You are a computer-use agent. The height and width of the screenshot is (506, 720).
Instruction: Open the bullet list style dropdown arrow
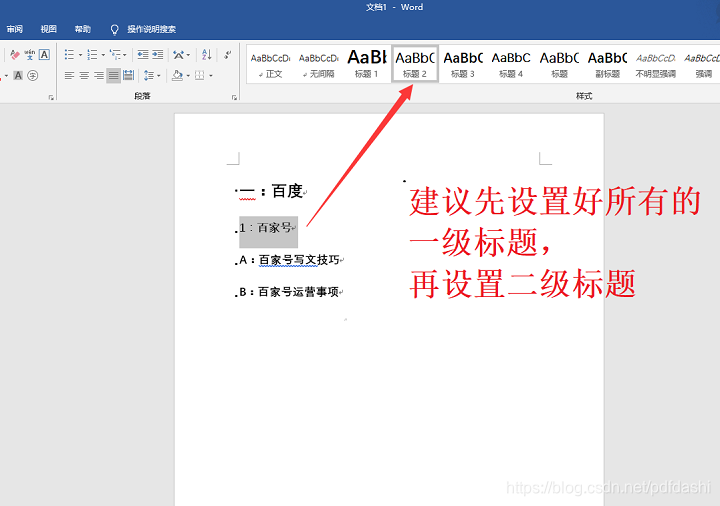80,55
